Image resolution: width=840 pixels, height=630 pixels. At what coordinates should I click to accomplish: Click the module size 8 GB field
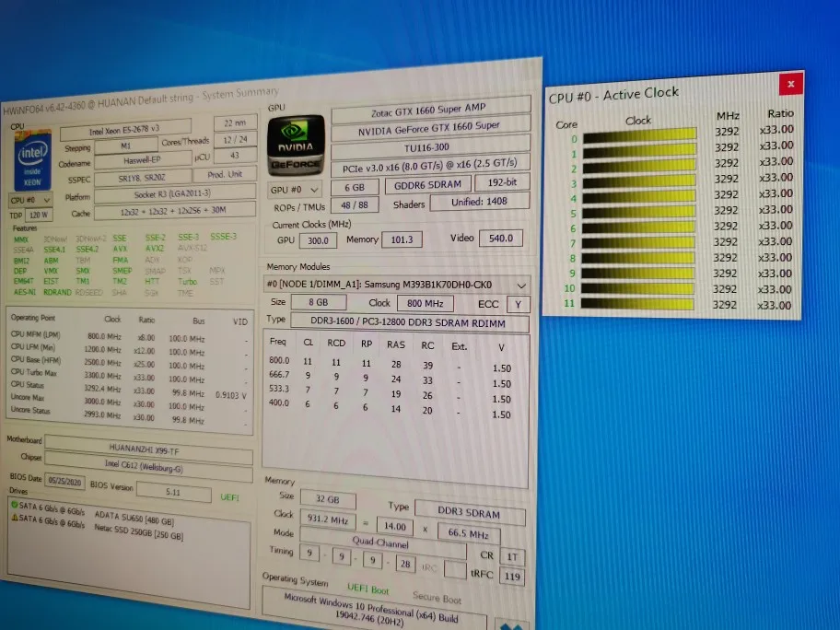pyautogui.click(x=318, y=302)
